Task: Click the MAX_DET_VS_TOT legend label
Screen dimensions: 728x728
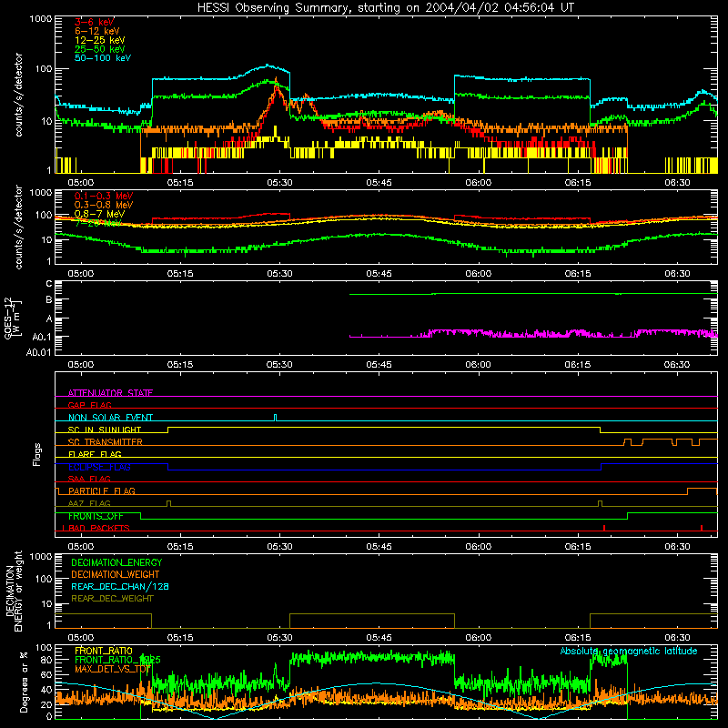Action: (x=112, y=669)
